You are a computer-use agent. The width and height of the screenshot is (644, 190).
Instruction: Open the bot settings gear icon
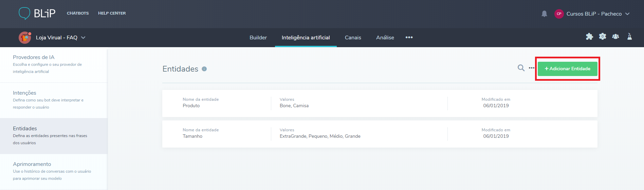(x=603, y=37)
